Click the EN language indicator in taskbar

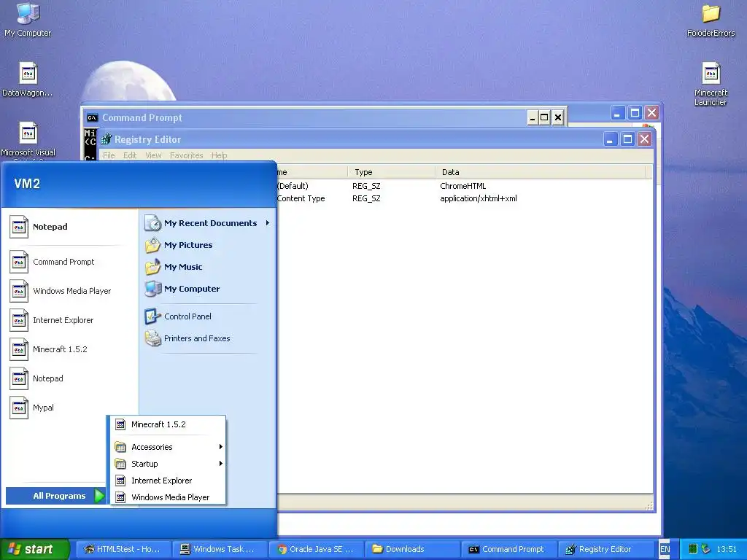(x=665, y=550)
